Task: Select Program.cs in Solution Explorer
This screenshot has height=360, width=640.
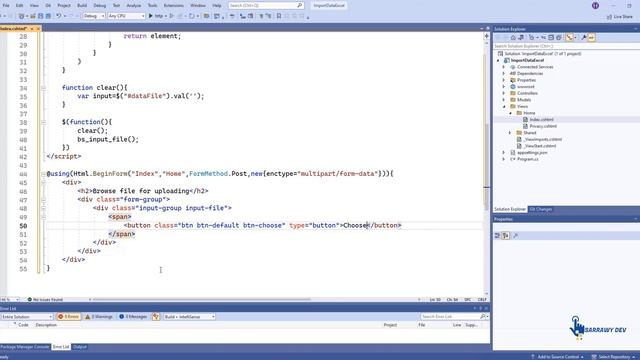Action: tap(527, 159)
